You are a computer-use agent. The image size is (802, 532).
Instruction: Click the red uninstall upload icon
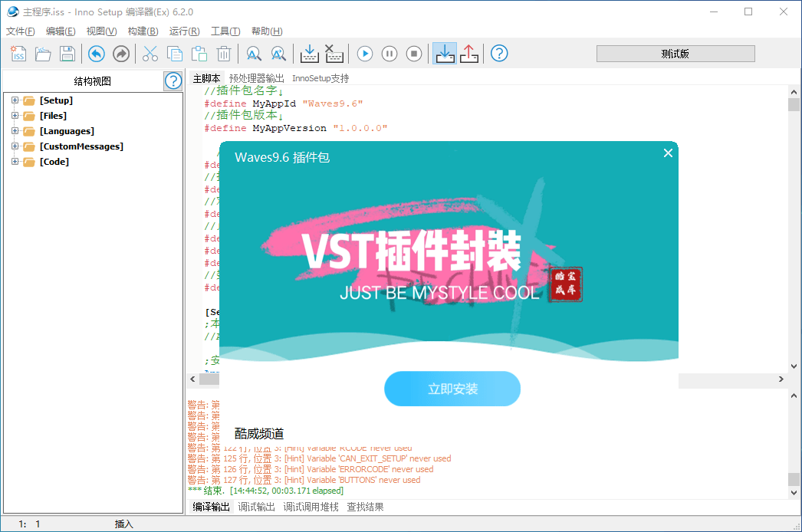tap(469, 54)
